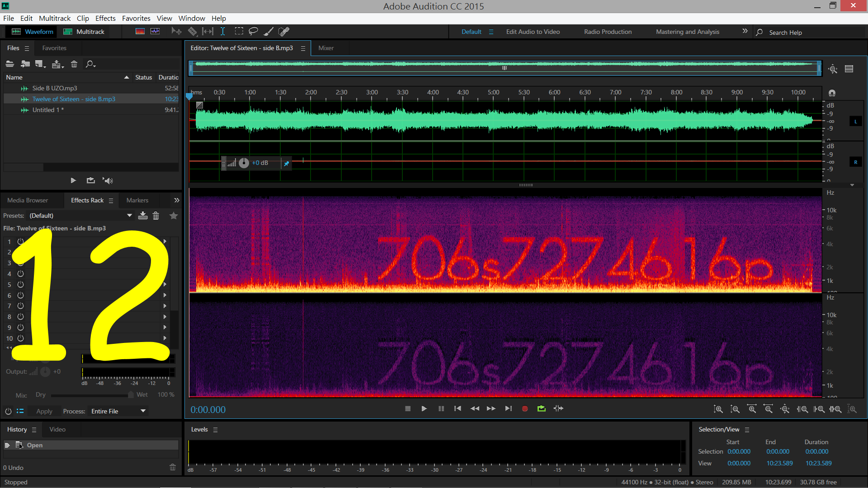Toggle left channel L enable button
The image size is (868, 488).
click(x=855, y=122)
